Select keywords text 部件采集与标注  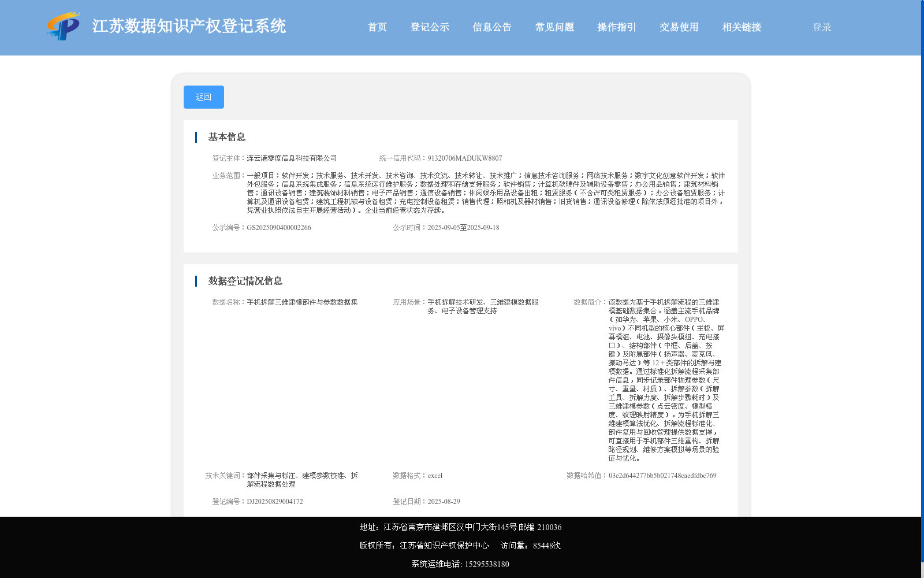coord(271,476)
